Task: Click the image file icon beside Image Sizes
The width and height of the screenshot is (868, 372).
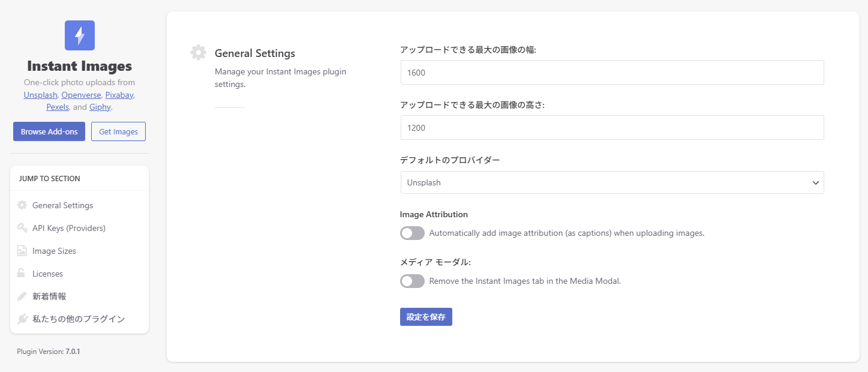Action: (22, 251)
